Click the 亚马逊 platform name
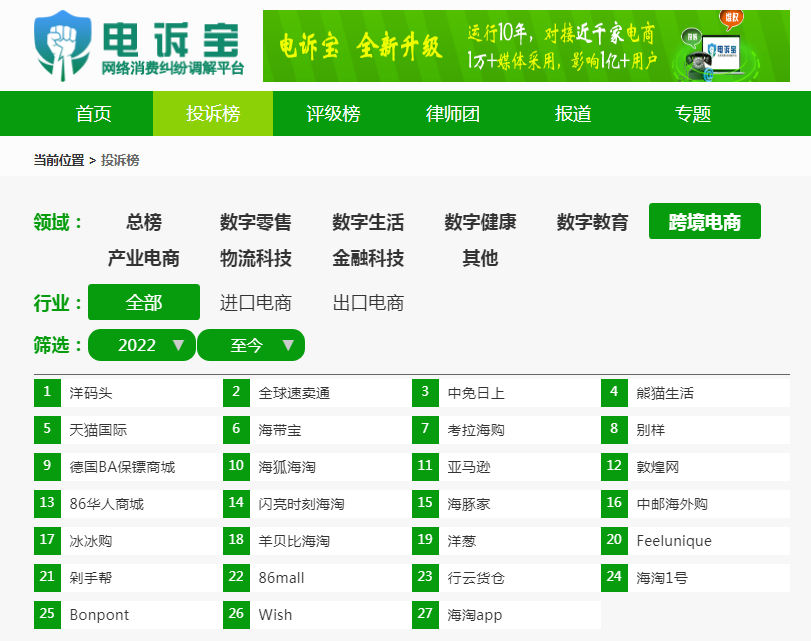Screen dimensions: 811x641 click(x=469, y=467)
